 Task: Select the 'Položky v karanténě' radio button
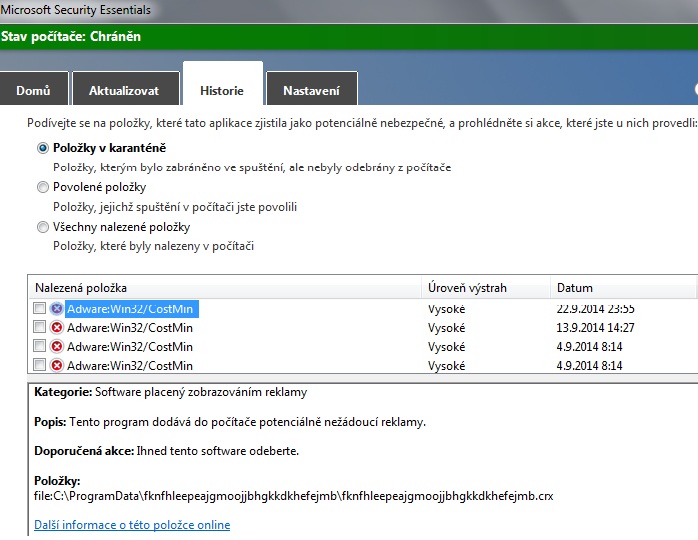coord(43,148)
